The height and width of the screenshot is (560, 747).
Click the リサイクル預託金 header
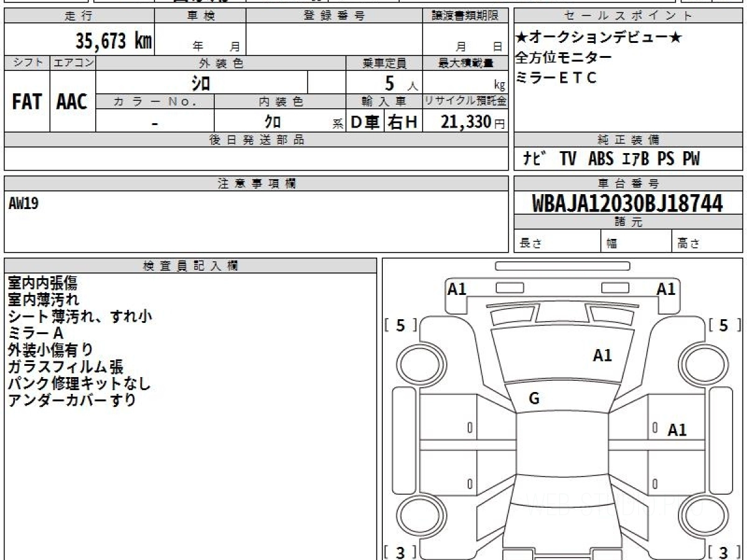(465, 101)
